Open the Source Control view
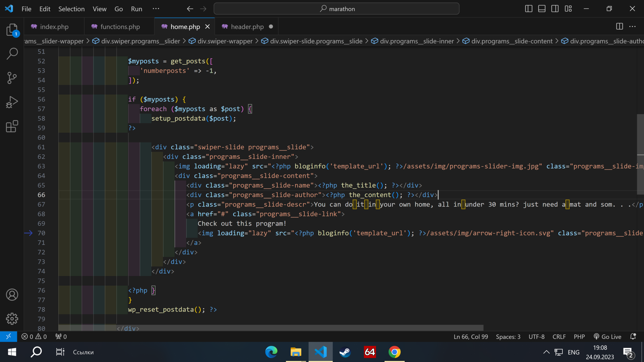The width and height of the screenshot is (644, 362). [x=12, y=78]
